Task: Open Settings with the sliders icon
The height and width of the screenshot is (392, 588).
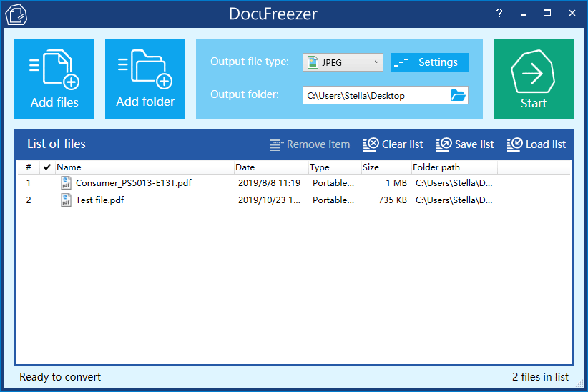Action: pos(429,62)
